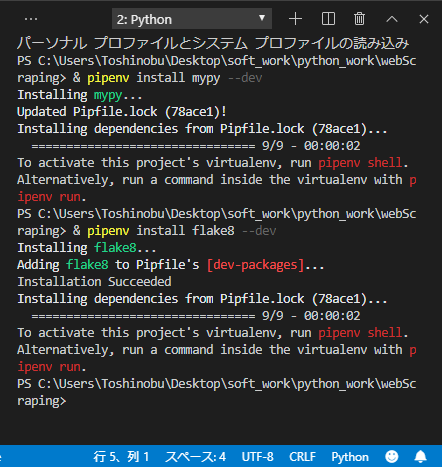
Task: Click 'Updated Pipfile.lock (78ace1)!' line
Action: coord(122,112)
